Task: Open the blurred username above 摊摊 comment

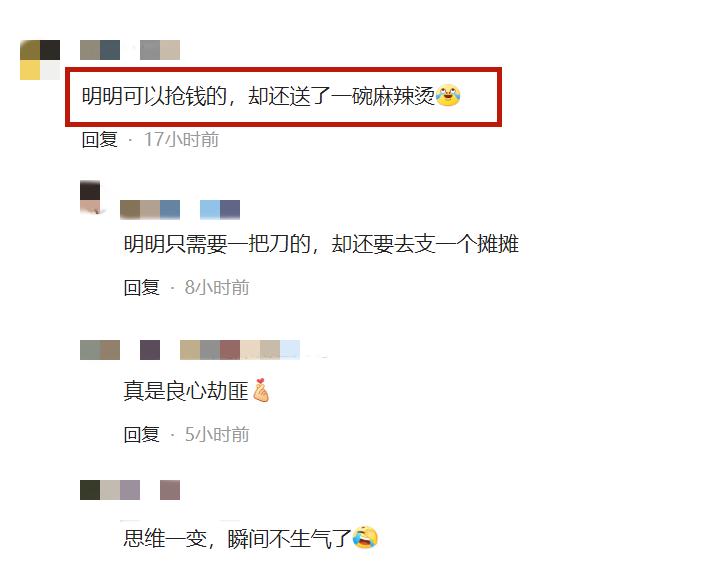Action: [180, 210]
